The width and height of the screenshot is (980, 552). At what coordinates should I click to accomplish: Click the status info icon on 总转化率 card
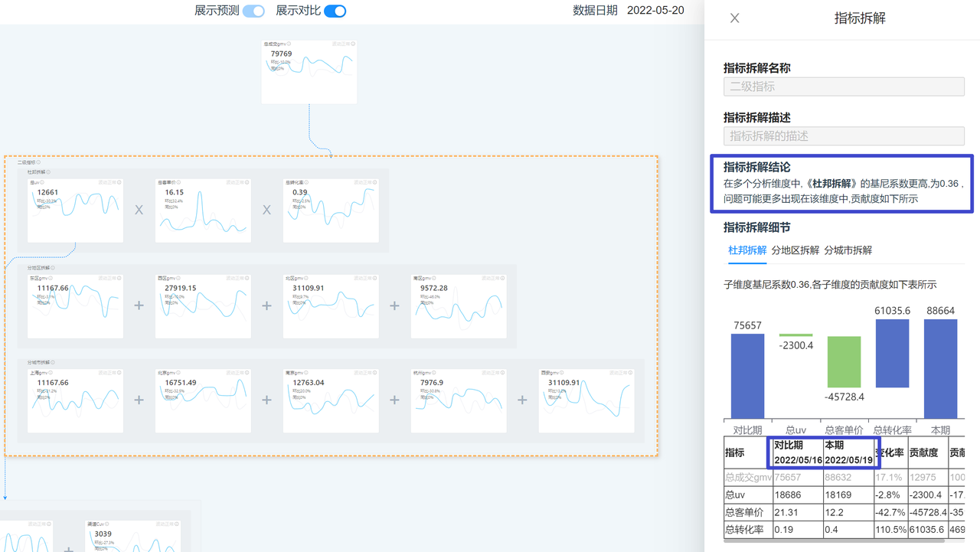[x=375, y=183]
